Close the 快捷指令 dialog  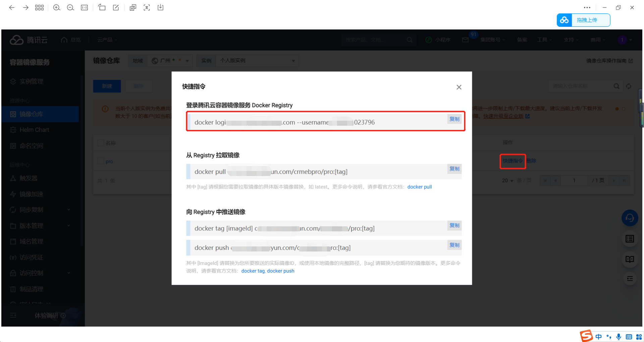pos(459,87)
